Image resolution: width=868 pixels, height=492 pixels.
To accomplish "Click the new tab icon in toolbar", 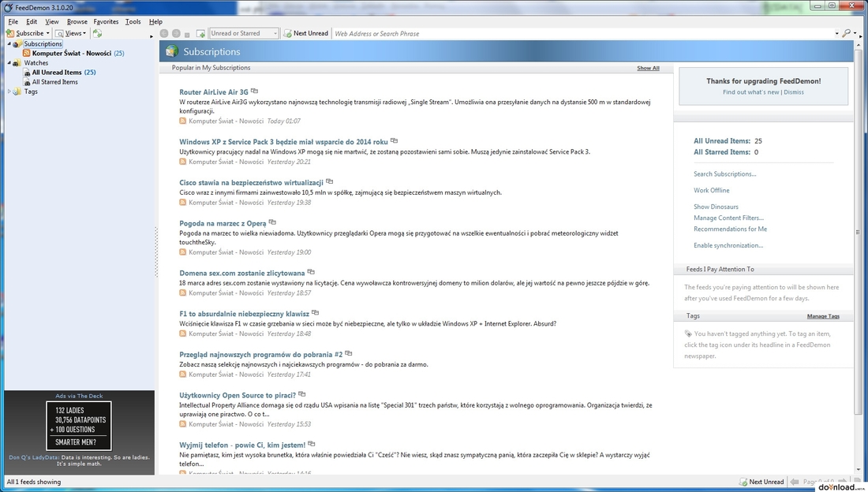I will pyautogui.click(x=200, y=34).
